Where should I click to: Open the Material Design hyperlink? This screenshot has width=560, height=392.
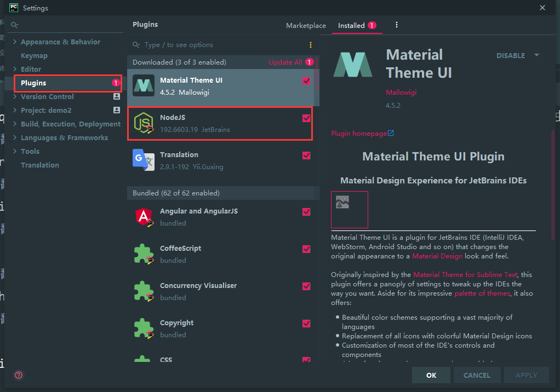[437, 256]
